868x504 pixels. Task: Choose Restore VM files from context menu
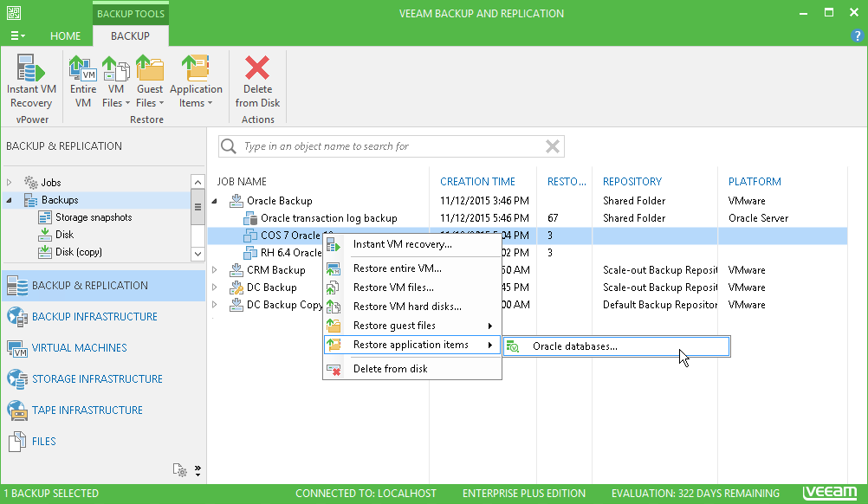point(412,288)
